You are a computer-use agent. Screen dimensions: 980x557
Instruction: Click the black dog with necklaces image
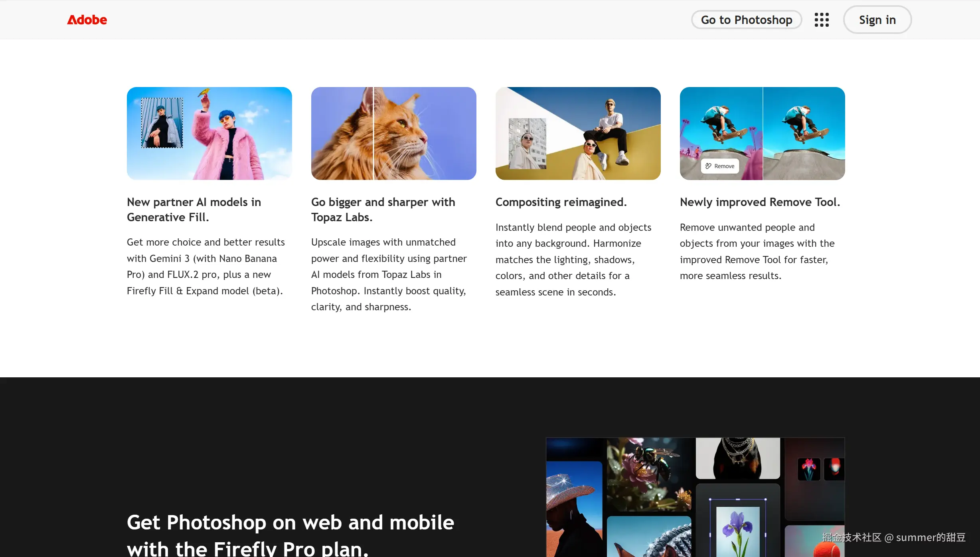pyautogui.click(x=737, y=458)
